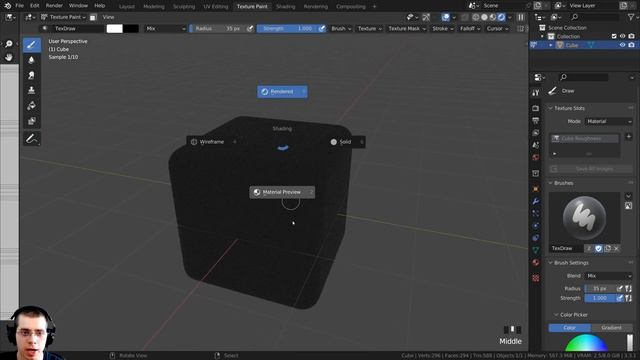640x360 pixels.
Task: Hide the Collection in viewport via eye
Action: point(622,36)
